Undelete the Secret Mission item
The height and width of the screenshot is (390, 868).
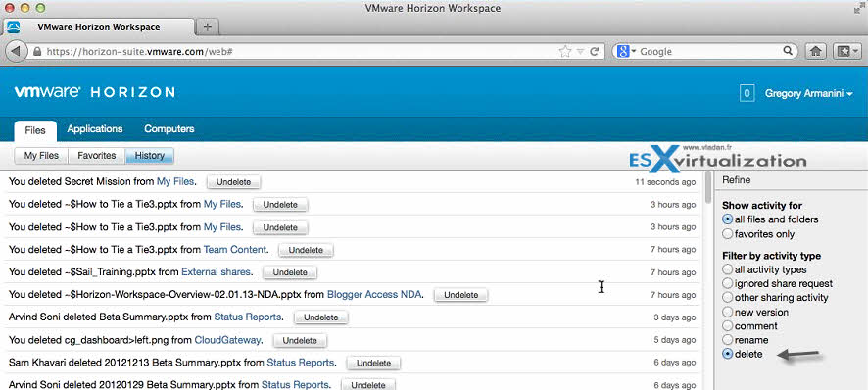click(233, 181)
